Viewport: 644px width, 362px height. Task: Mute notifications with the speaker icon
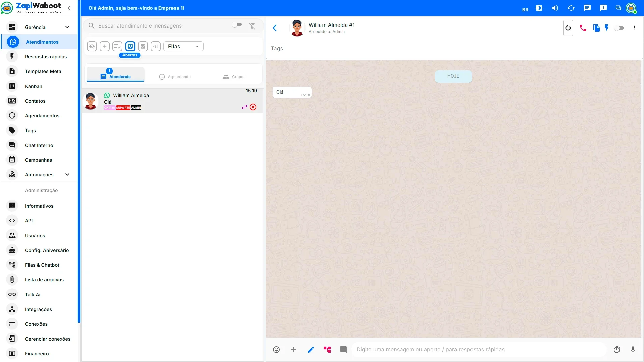pyautogui.click(x=555, y=8)
